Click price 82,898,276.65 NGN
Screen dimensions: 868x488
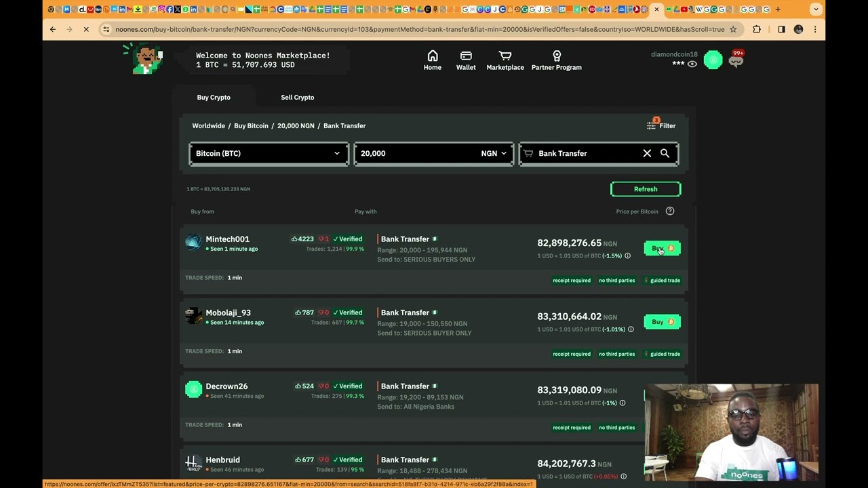click(577, 243)
